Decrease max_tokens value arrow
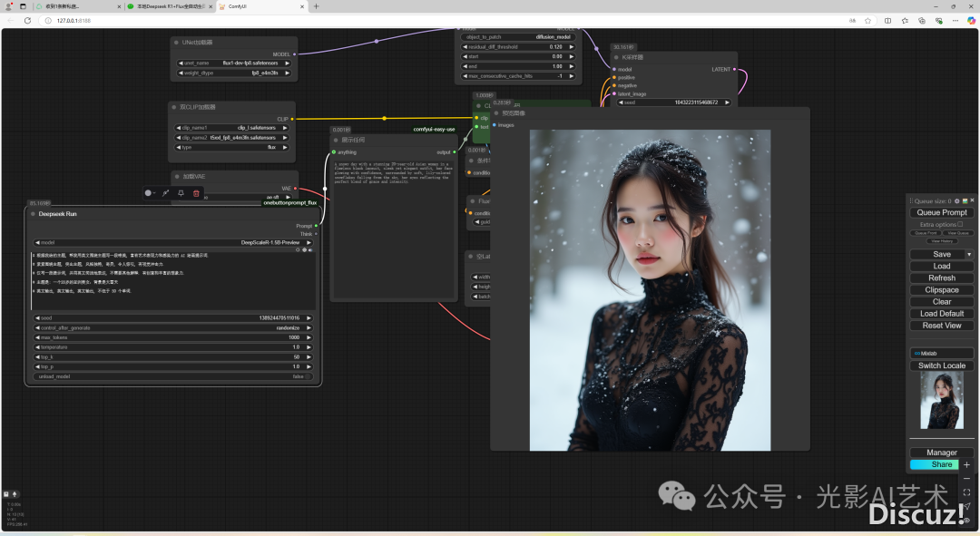Screen dimensions: 980x536 click(37, 337)
